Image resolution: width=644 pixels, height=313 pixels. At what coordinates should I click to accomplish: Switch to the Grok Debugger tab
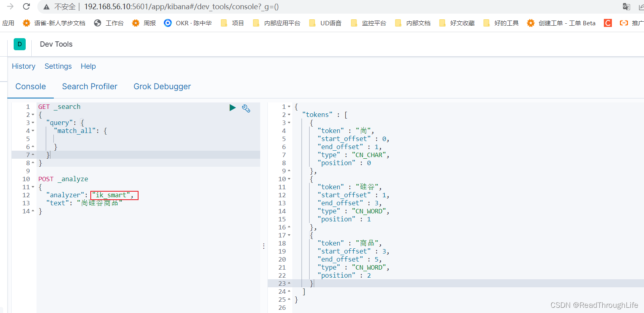pos(162,86)
